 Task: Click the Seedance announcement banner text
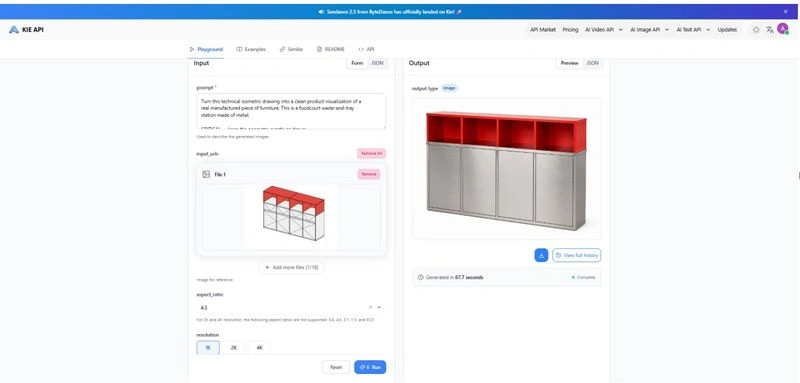tap(390, 12)
